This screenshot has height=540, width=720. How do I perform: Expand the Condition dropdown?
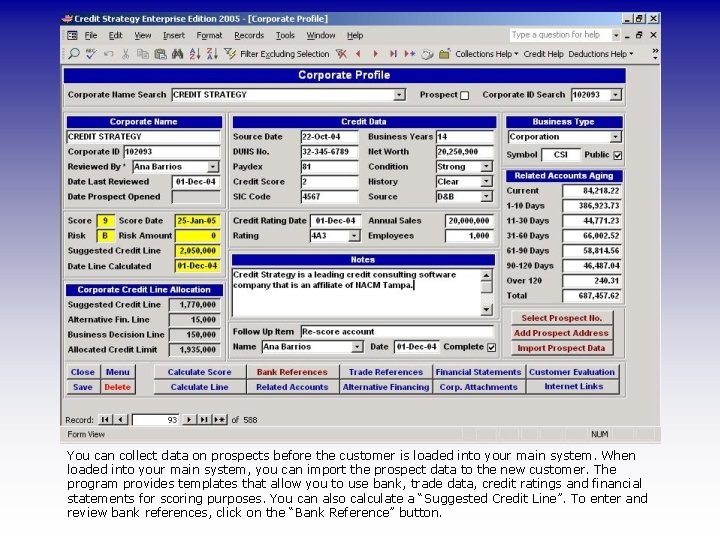click(x=486, y=167)
